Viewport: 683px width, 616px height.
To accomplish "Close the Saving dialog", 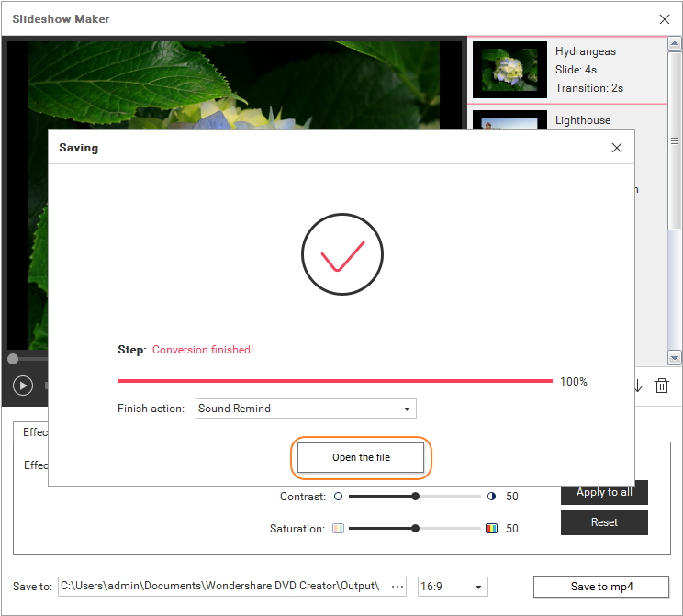I will 617,148.
